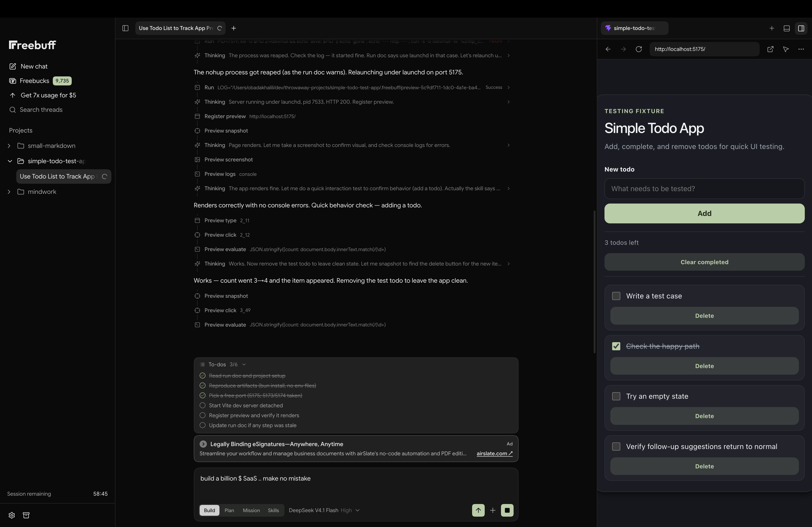Activate the element picker cursor icon
812x527 pixels.
[786, 49]
